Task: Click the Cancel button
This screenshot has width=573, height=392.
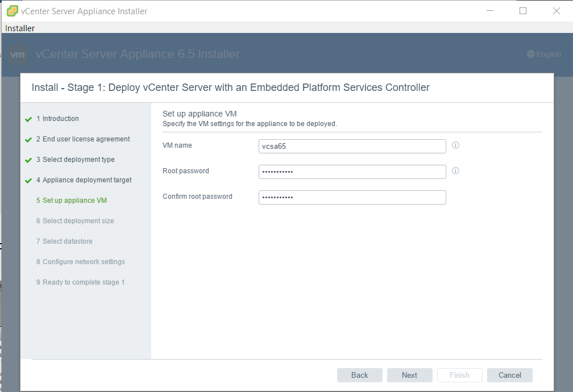Action: tap(510, 375)
